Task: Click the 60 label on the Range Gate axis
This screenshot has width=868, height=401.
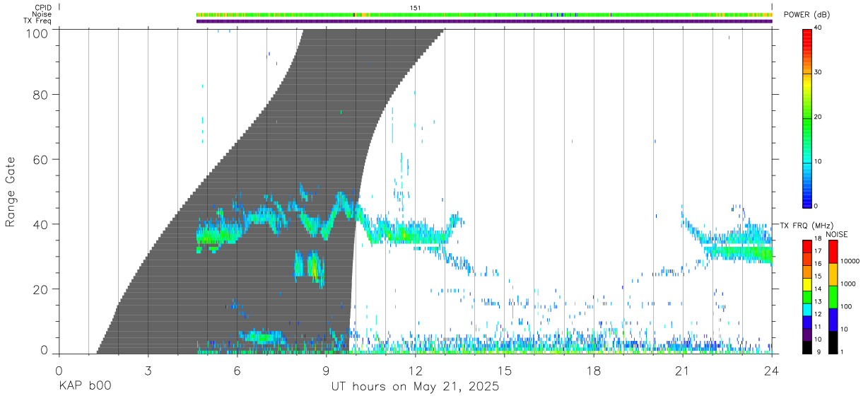Action: coord(42,160)
